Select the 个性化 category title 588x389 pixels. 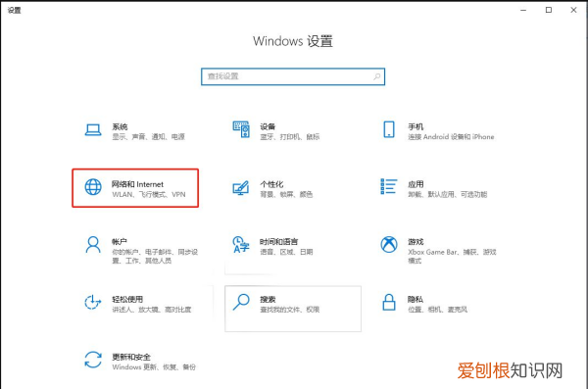(271, 184)
